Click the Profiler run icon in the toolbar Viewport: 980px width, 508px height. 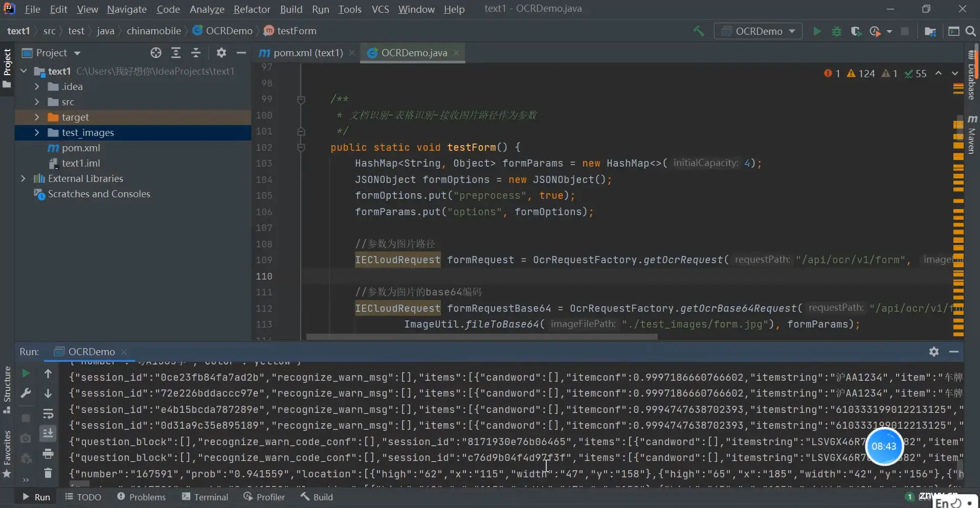(x=875, y=31)
